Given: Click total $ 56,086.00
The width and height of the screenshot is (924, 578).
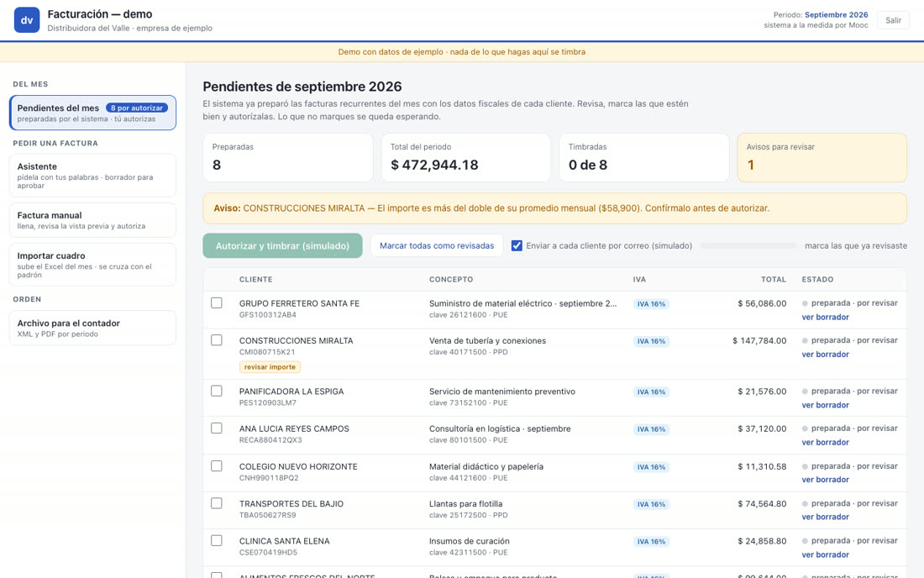Looking at the screenshot, I should pos(761,303).
